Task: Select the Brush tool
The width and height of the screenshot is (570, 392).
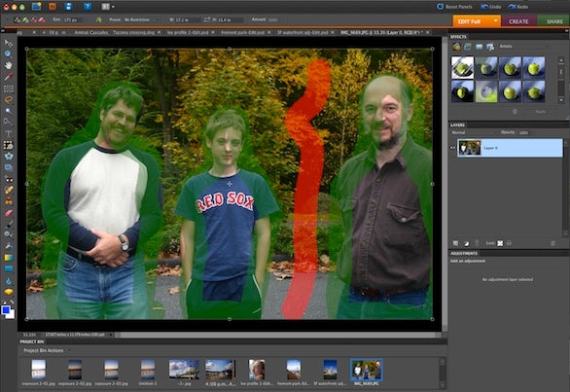Action: (x=8, y=224)
